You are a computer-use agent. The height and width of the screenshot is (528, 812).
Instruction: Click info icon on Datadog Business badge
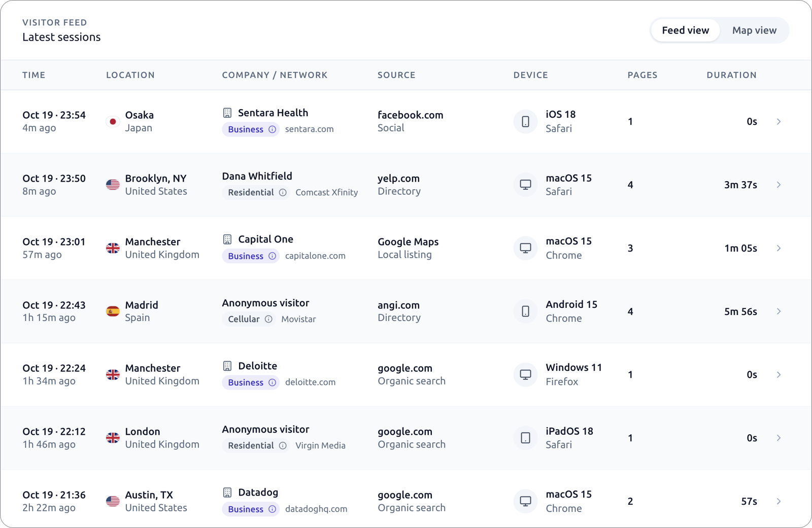click(x=273, y=509)
